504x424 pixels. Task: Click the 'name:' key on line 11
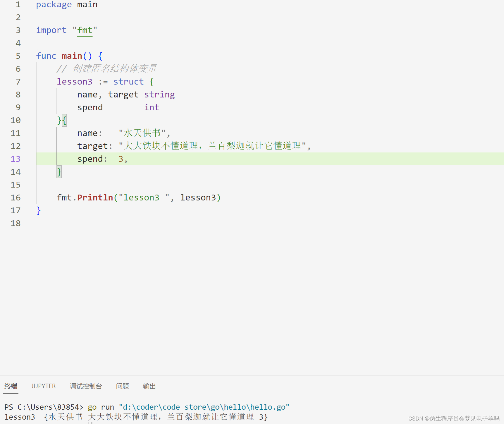click(x=90, y=133)
